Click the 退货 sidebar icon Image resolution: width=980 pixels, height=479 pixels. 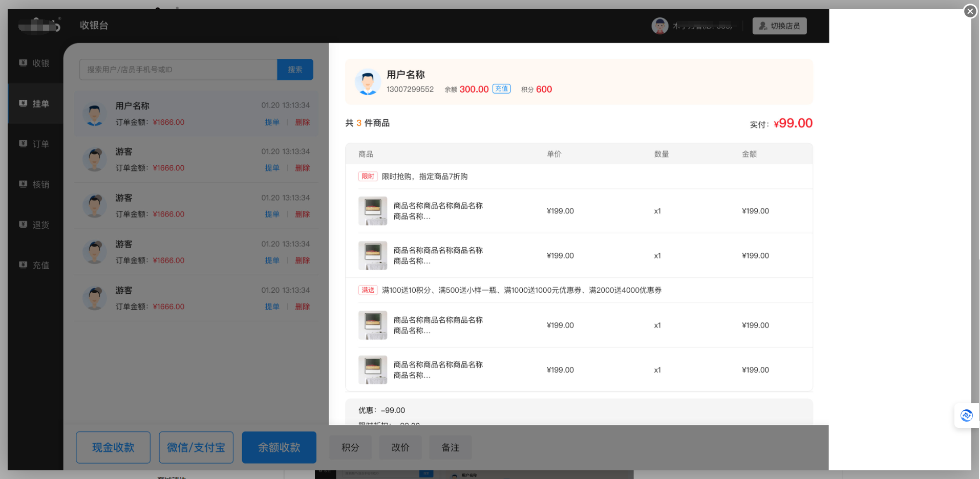[23, 225]
